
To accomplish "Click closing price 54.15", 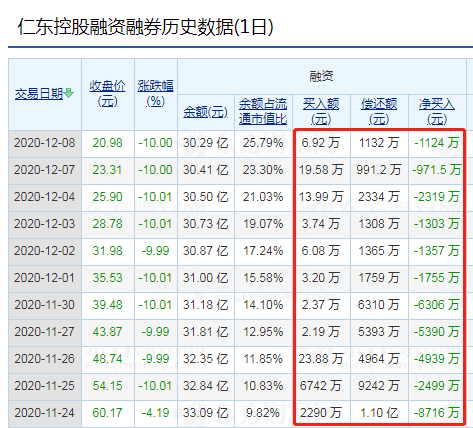I will [107, 386].
